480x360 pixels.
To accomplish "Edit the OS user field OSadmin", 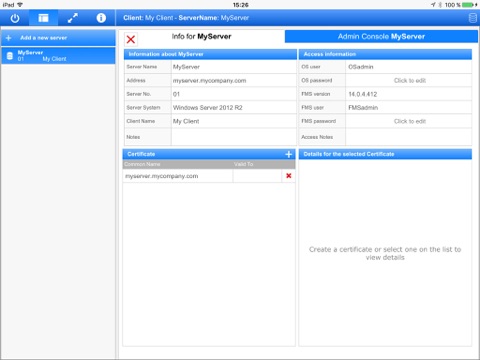I will click(409, 67).
